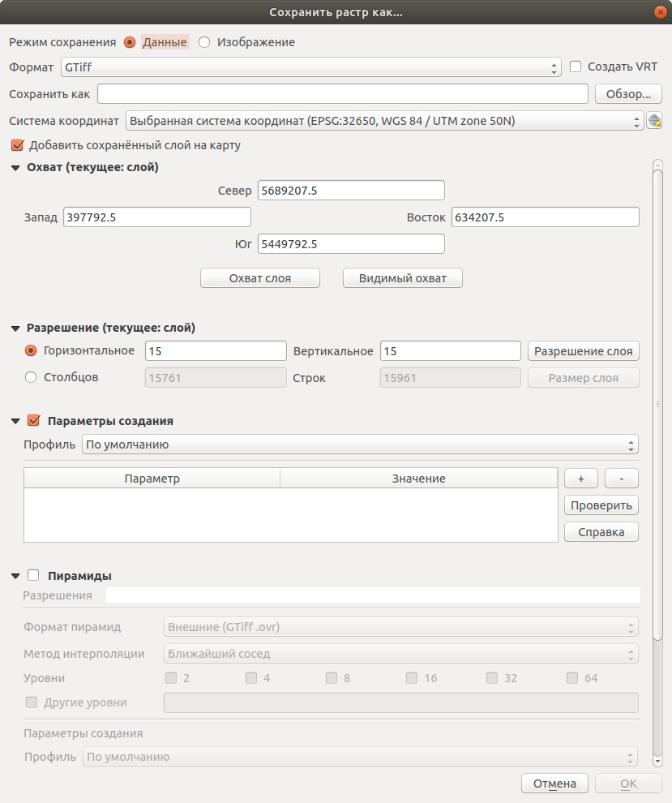Select the Изображение save mode
This screenshot has width=672, height=803.
point(204,42)
